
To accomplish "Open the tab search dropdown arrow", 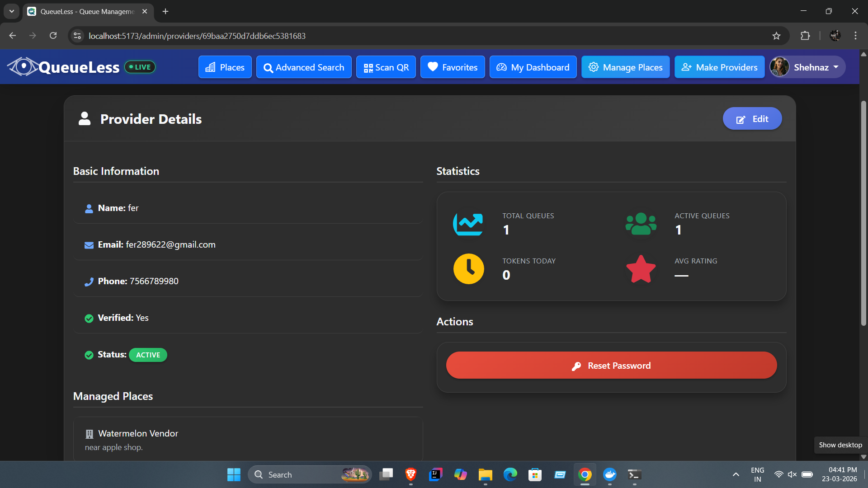I will [12, 11].
